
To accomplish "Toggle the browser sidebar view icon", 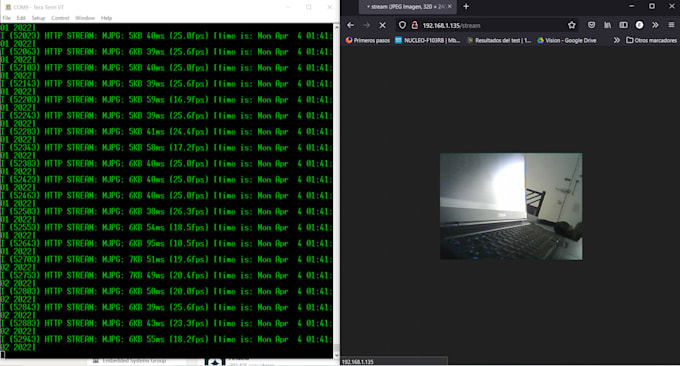I will point(623,25).
